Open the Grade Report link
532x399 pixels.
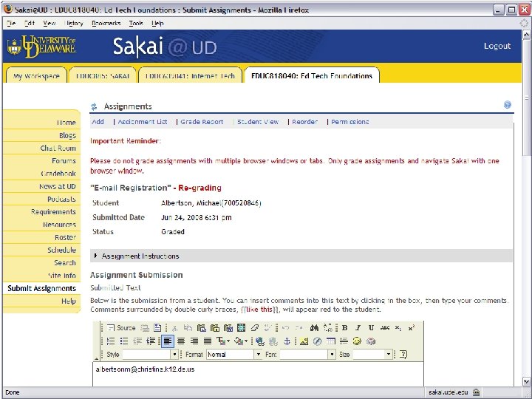coord(202,122)
